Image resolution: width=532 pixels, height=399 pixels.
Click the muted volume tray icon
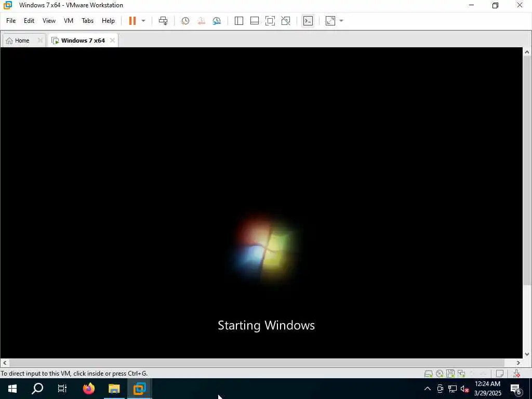[x=464, y=389]
